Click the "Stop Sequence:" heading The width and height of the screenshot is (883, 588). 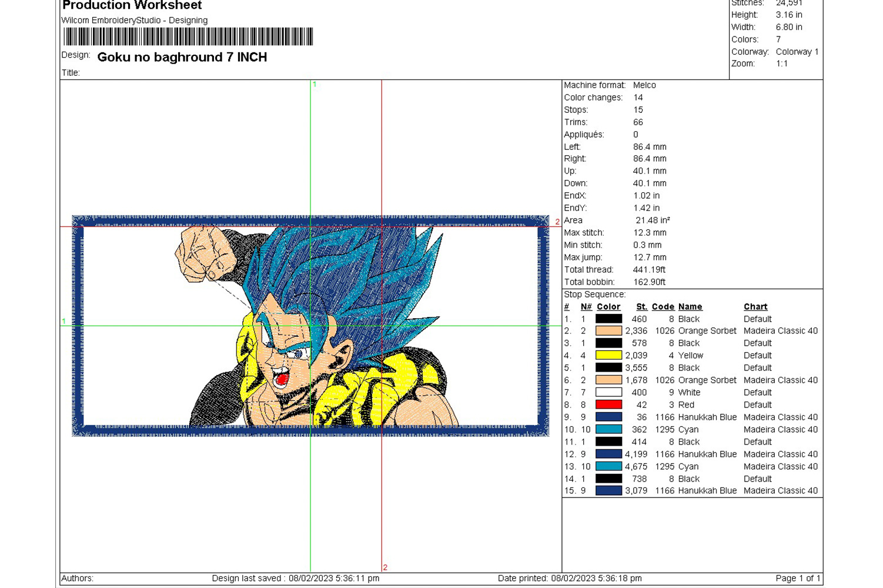(x=595, y=295)
